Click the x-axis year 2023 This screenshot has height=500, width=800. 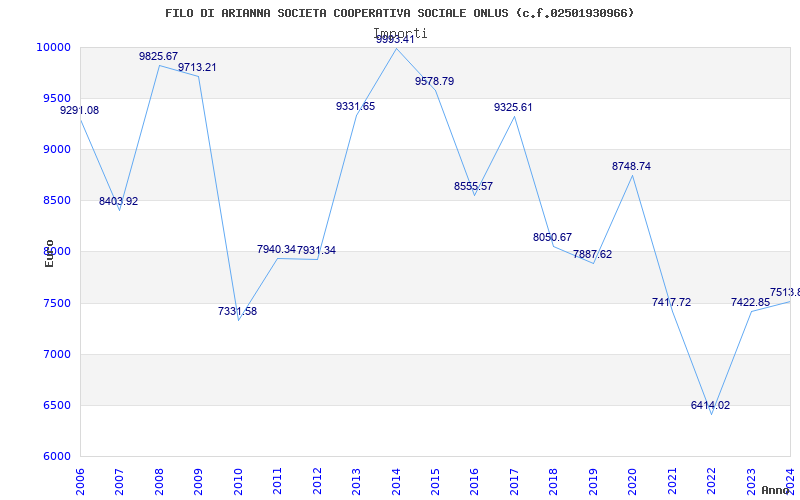[751, 482]
